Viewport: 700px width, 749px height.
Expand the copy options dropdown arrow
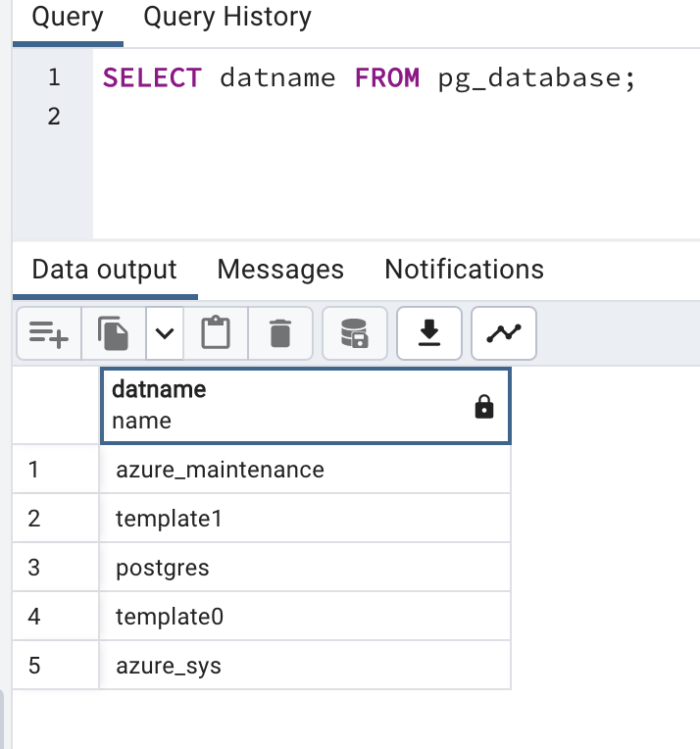[x=165, y=334]
